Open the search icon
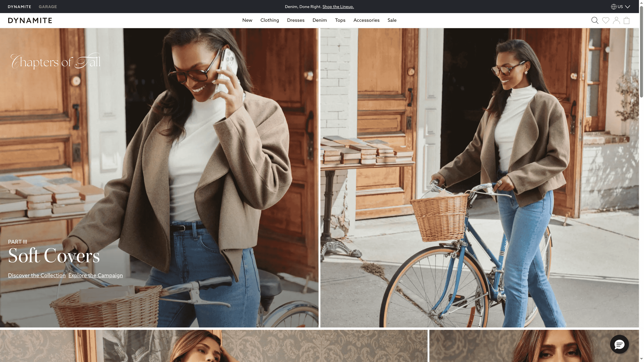Viewport: 644px width, 362px height. pyautogui.click(x=595, y=20)
